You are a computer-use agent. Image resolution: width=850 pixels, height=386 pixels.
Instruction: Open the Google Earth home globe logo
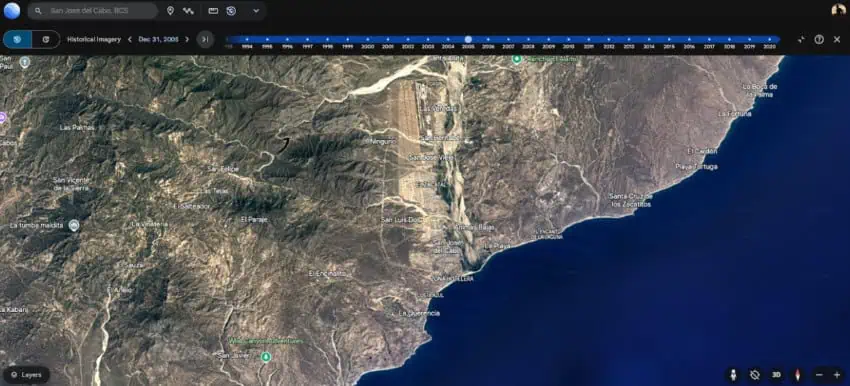tap(11, 11)
